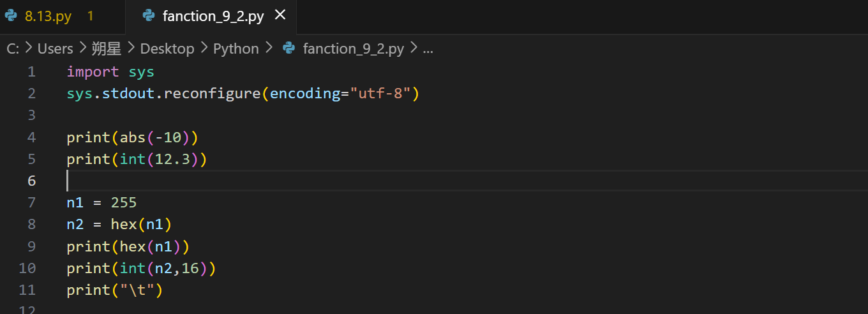
Task: Expand the 朔星 breadcrumb segment
Action: click(x=107, y=49)
